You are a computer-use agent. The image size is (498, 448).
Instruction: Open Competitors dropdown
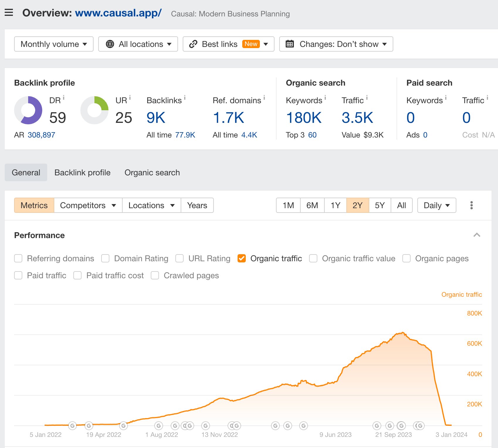pos(88,205)
